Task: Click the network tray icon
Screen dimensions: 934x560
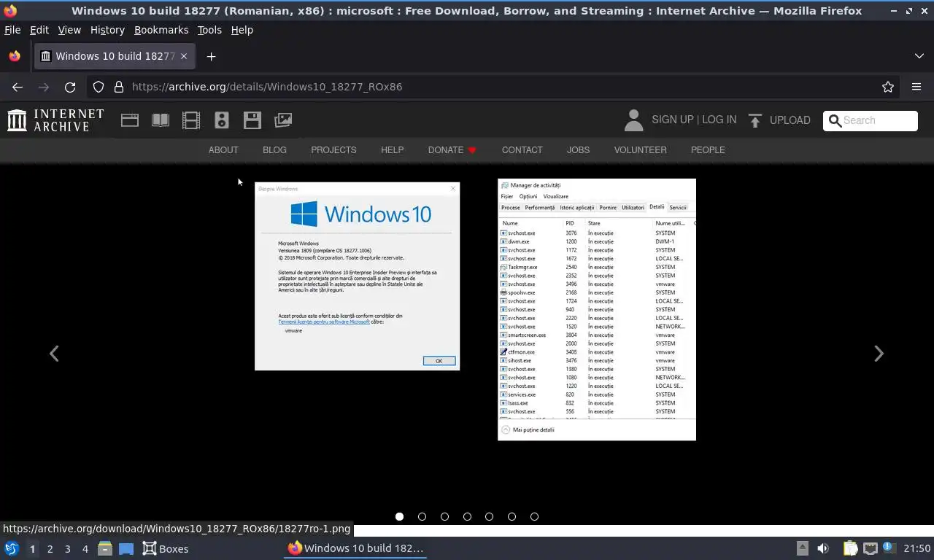Action: [870, 548]
